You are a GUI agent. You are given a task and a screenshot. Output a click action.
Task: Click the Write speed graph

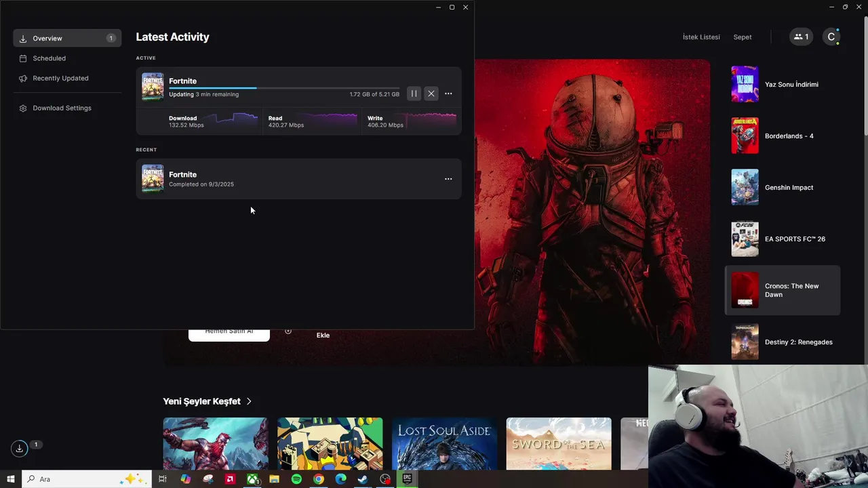pos(431,120)
